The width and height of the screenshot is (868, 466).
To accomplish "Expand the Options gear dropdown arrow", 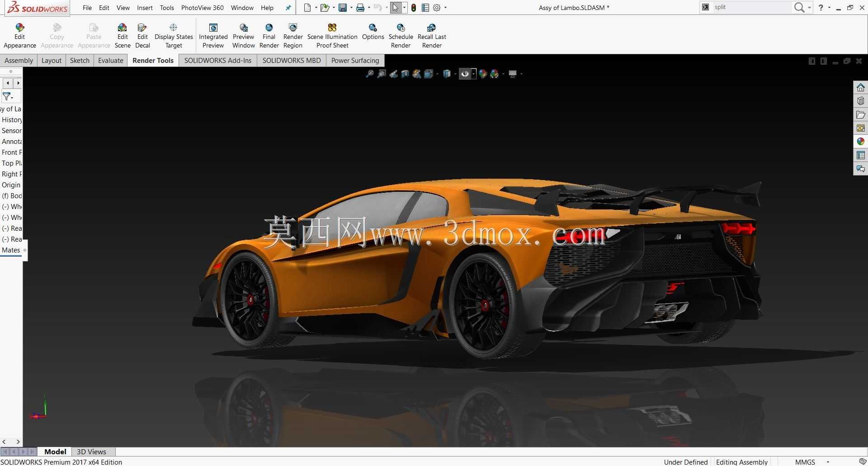I will [445, 8].
